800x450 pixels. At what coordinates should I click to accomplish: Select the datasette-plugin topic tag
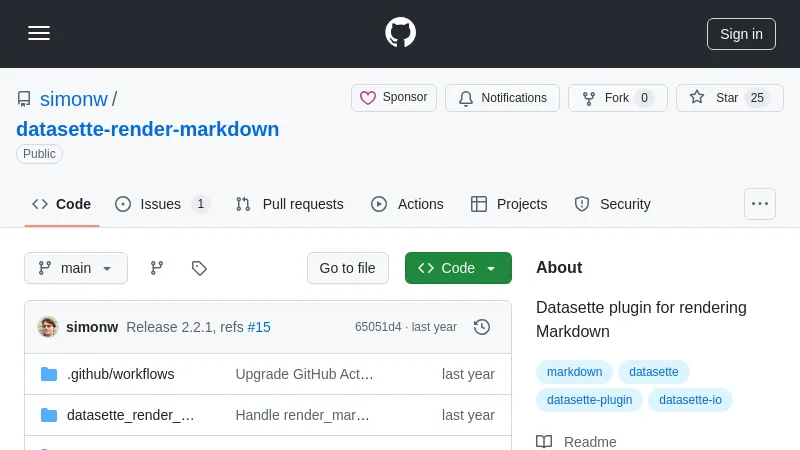tap(589, 400)
